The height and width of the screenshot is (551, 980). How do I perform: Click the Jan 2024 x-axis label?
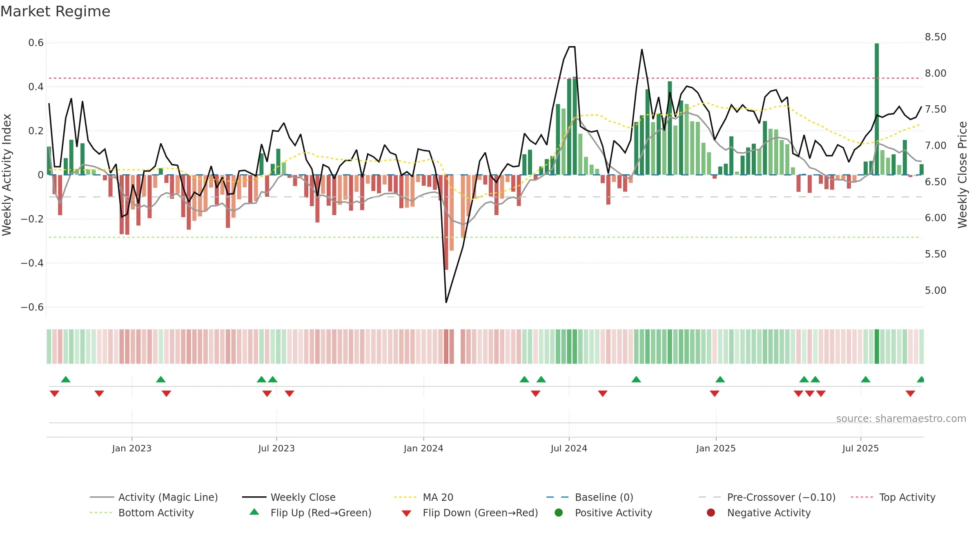[x=423, y=449]
